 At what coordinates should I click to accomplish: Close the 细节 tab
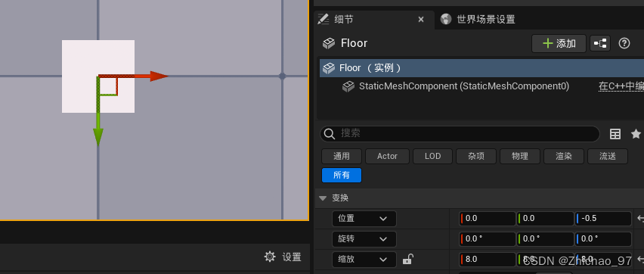(420, 20)
